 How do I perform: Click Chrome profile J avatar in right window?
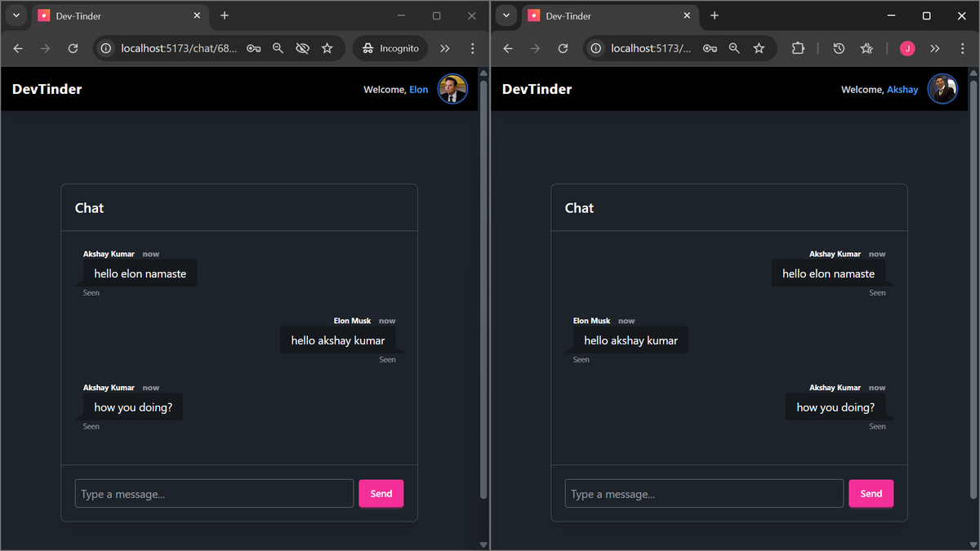coord(907,48)
